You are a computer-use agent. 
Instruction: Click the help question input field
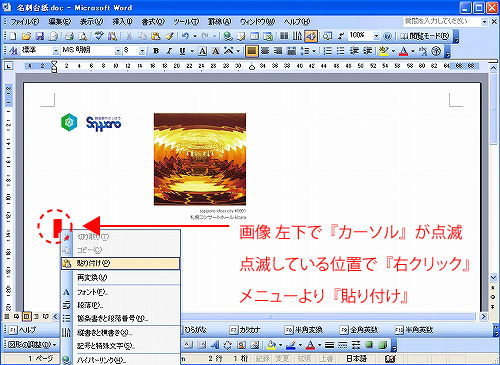pyautogui.click(x=442, y=21)
